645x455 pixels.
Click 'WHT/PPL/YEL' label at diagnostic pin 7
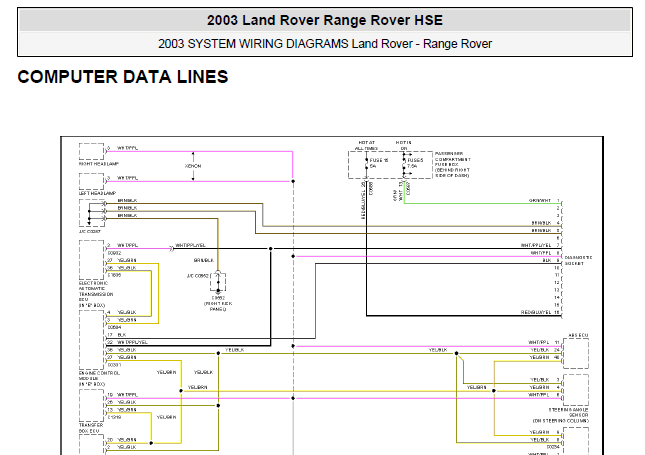click(x=536, y=245)
